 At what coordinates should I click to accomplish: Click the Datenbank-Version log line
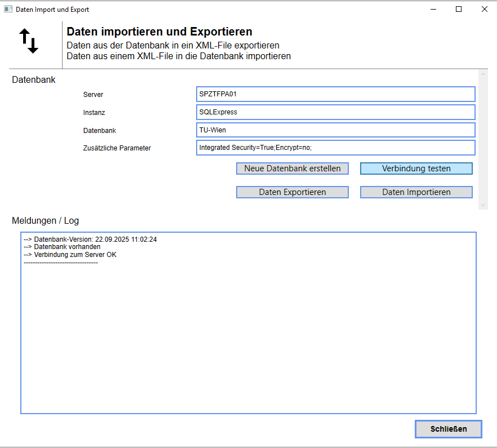(90, 239)
